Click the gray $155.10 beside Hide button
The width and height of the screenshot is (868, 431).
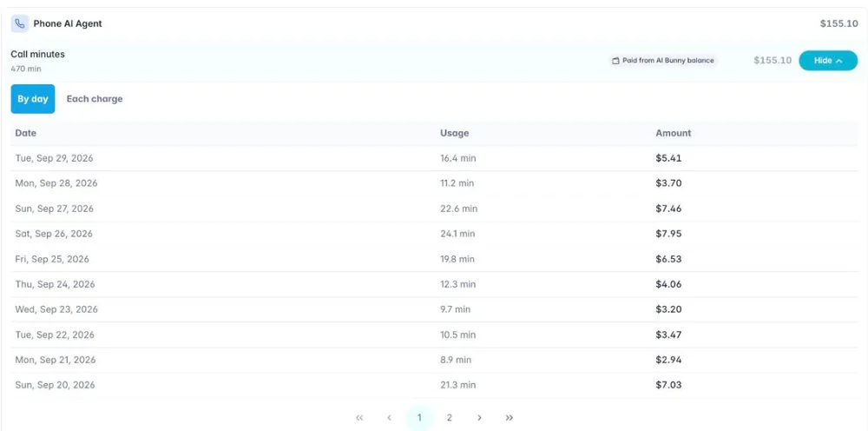point(773,60)
